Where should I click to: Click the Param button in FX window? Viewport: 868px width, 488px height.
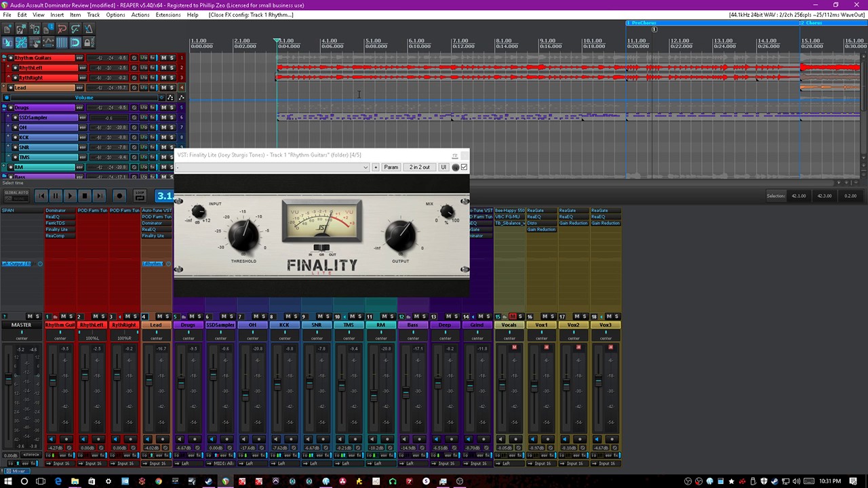(391, 167)
